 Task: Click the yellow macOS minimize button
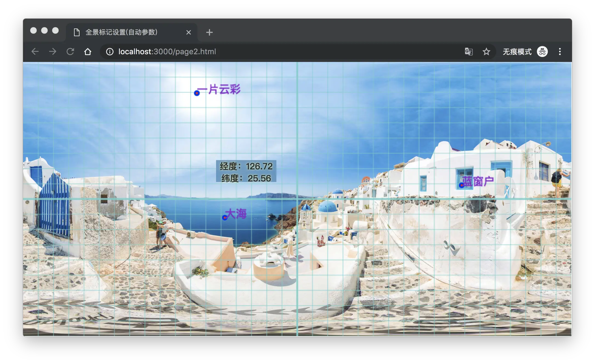click(x=44, y=30)
